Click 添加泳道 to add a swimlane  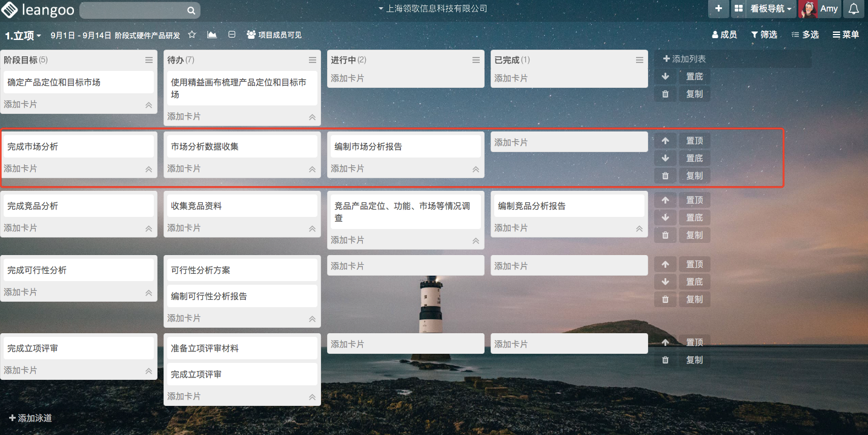(x=30, y=418)
